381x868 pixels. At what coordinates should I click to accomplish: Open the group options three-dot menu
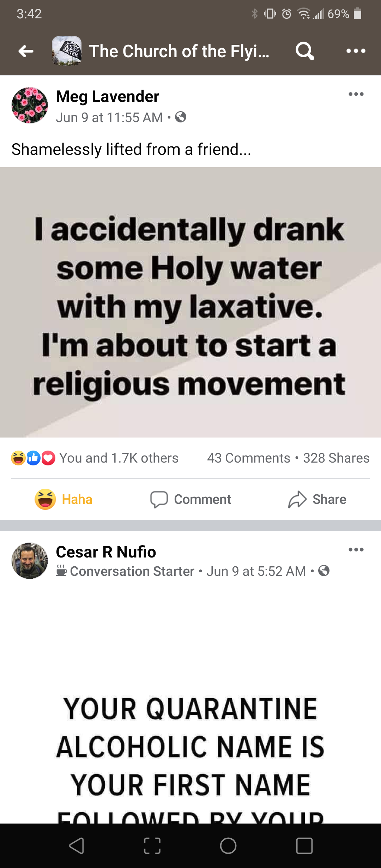point(356,51)
